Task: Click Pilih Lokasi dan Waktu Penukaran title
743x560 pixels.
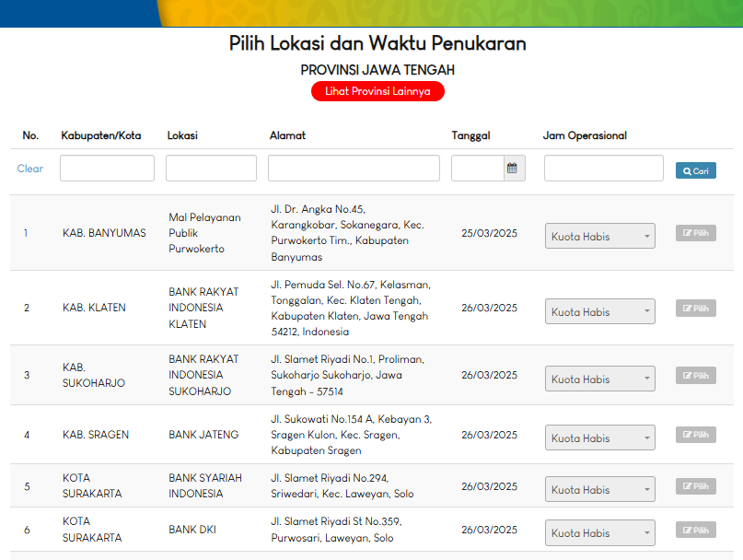Action: [377, 43]
